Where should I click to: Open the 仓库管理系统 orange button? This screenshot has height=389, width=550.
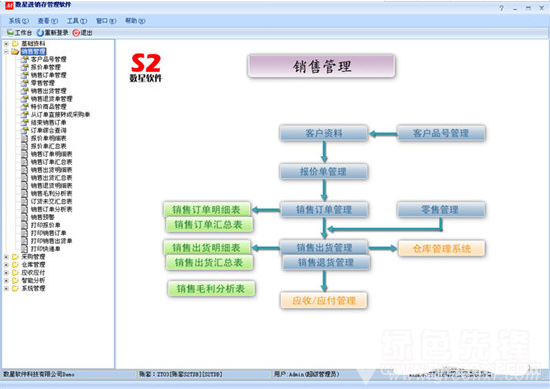click(x=442, y=248)
